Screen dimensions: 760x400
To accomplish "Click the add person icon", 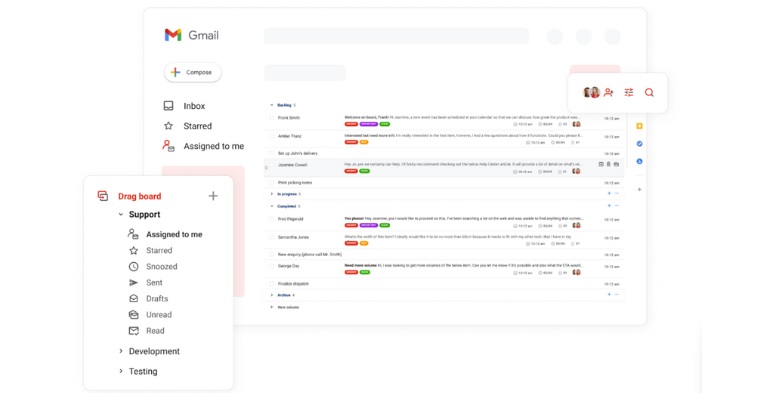I will click(x=609, y=92).
